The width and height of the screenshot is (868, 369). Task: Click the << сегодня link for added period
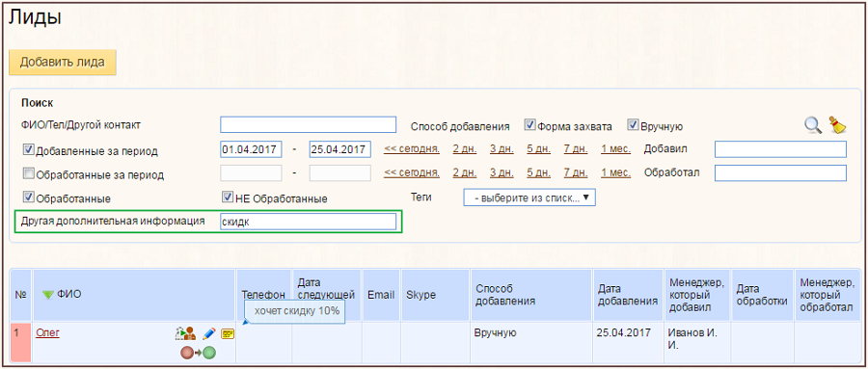pyautogui.click(x=412, y=148)
